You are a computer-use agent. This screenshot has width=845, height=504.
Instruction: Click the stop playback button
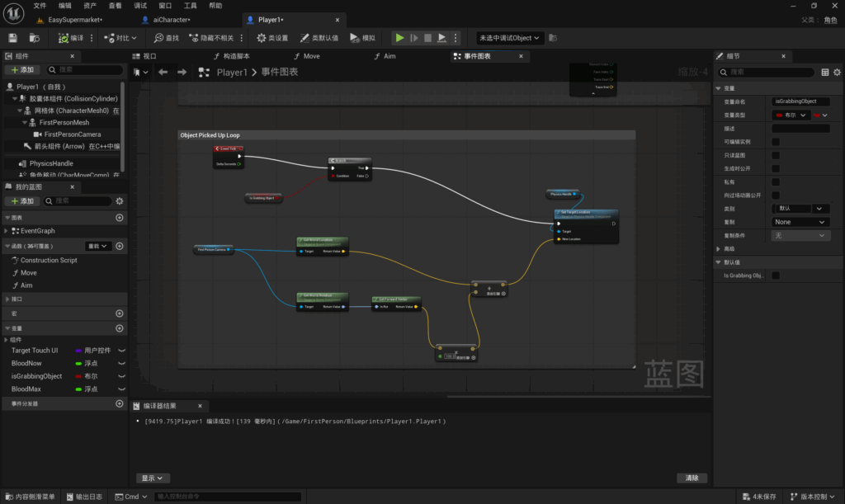pos(428,38)
